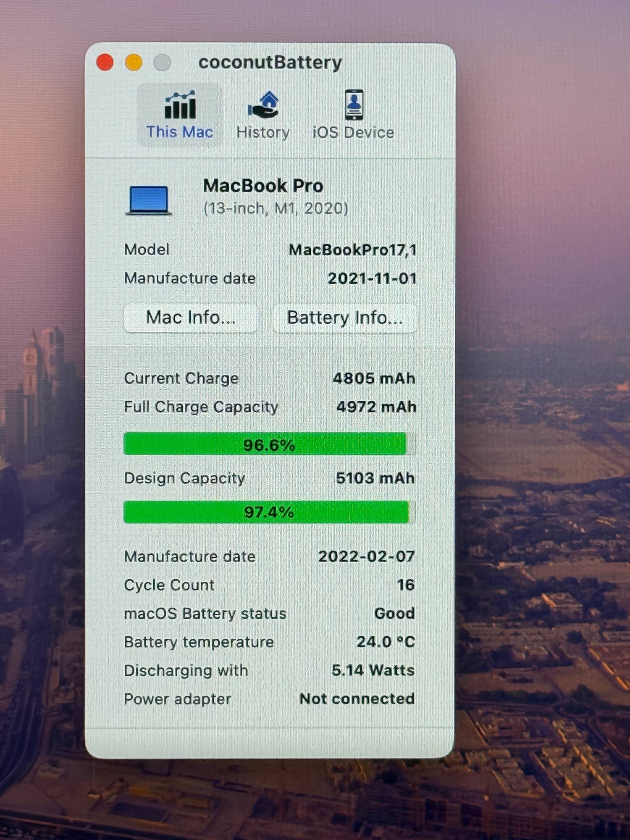
Task: Minimize coconutBattery with the yellow button
Action: click(x=134, y=63)
